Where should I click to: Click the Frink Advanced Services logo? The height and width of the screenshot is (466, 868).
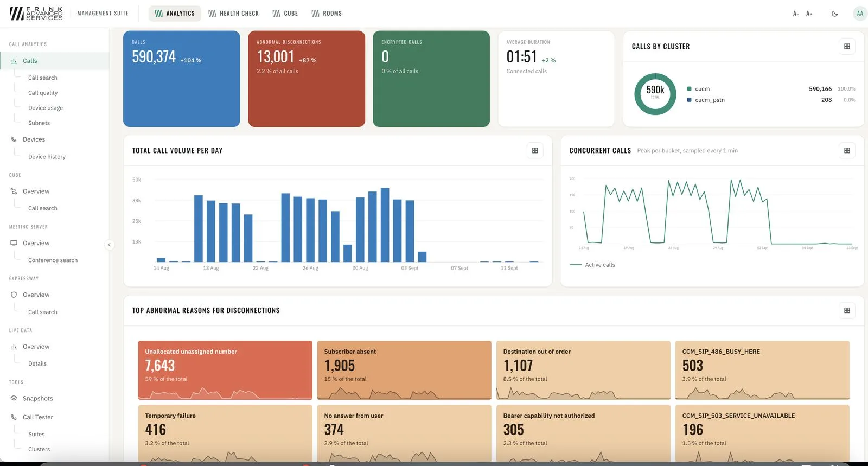point(36,14)
